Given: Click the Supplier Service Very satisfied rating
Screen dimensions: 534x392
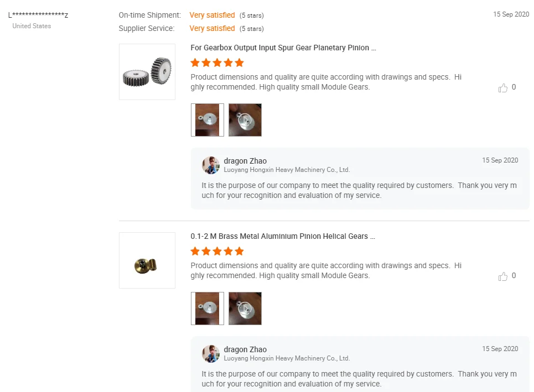Looking at the screenshot, I should pyautogui.click(x=212, y=29).
